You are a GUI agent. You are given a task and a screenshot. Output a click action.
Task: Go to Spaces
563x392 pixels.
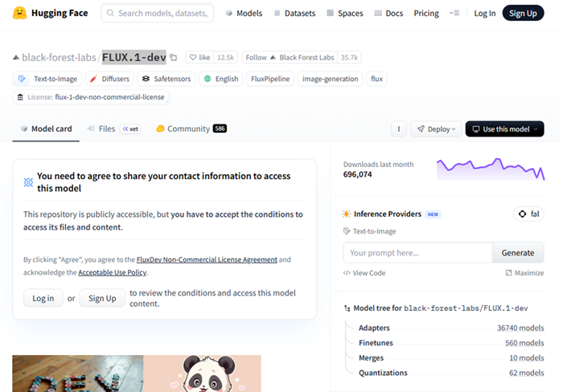pyautogui.click(x=345, y=14)
